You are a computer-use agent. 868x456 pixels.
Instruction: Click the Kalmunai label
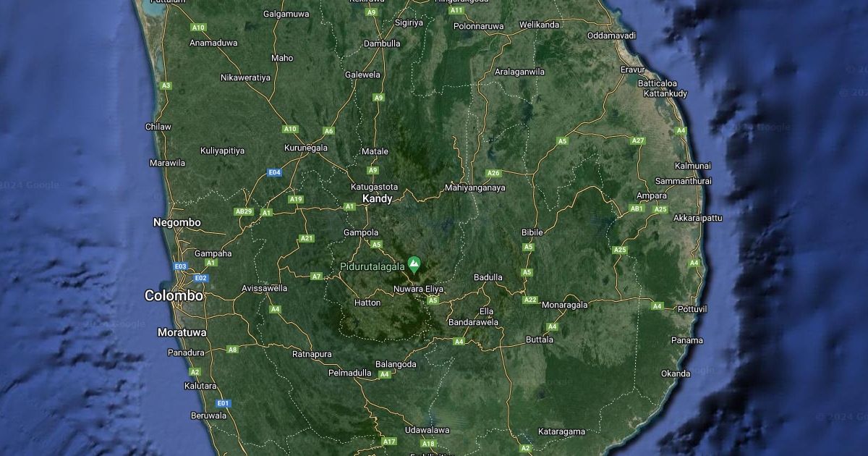pos(693,166)
